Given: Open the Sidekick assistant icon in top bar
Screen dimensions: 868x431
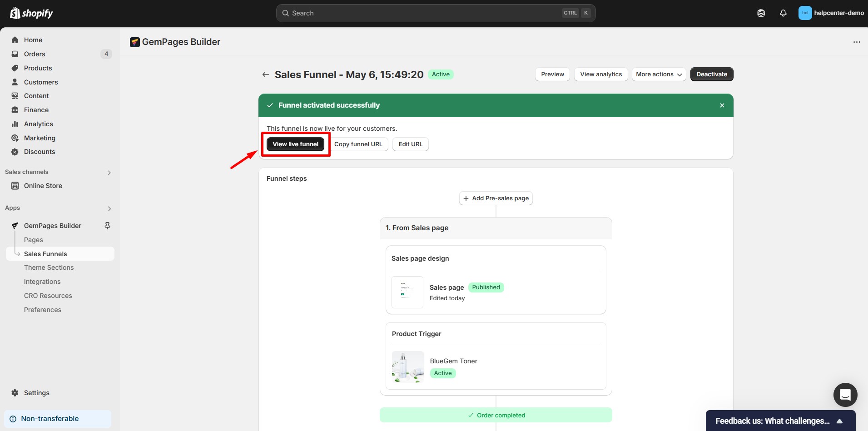Looking at the screenshot, I should tap(761, 13).
